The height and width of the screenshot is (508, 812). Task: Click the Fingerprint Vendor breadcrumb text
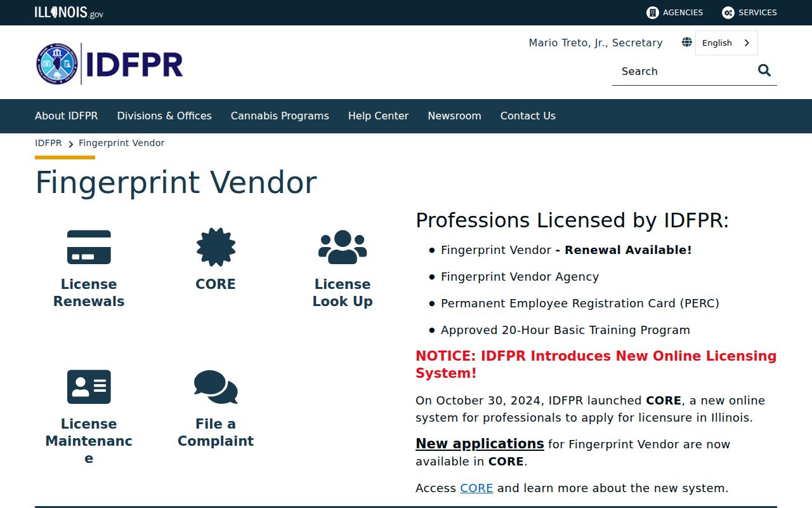click(x=122, y=143)
